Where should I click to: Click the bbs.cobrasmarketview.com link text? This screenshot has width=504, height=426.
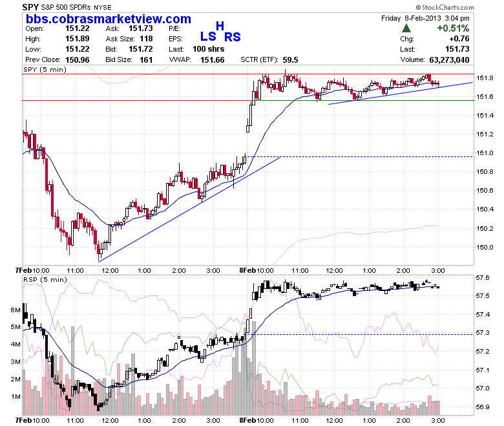109,19
